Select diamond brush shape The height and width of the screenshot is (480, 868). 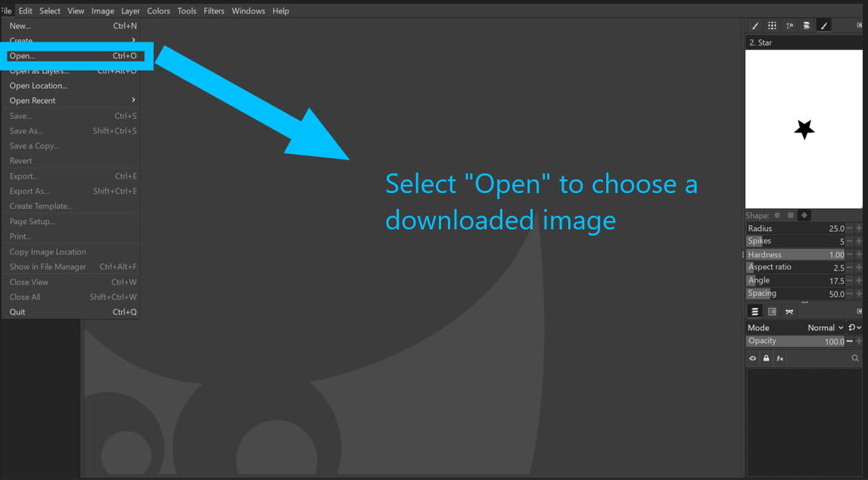804,215
